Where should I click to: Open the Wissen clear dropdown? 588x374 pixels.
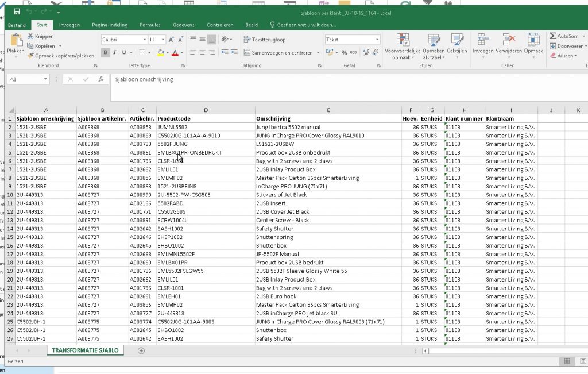coord(575,56)
